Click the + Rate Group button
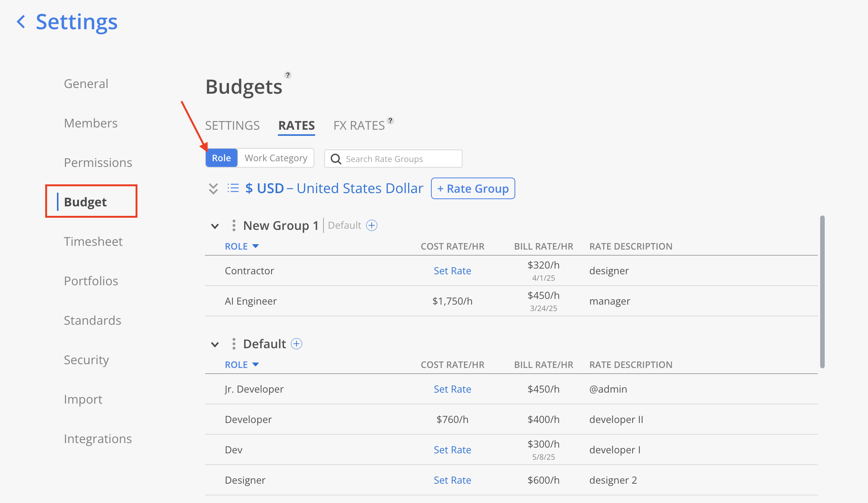 click(473, 188)
